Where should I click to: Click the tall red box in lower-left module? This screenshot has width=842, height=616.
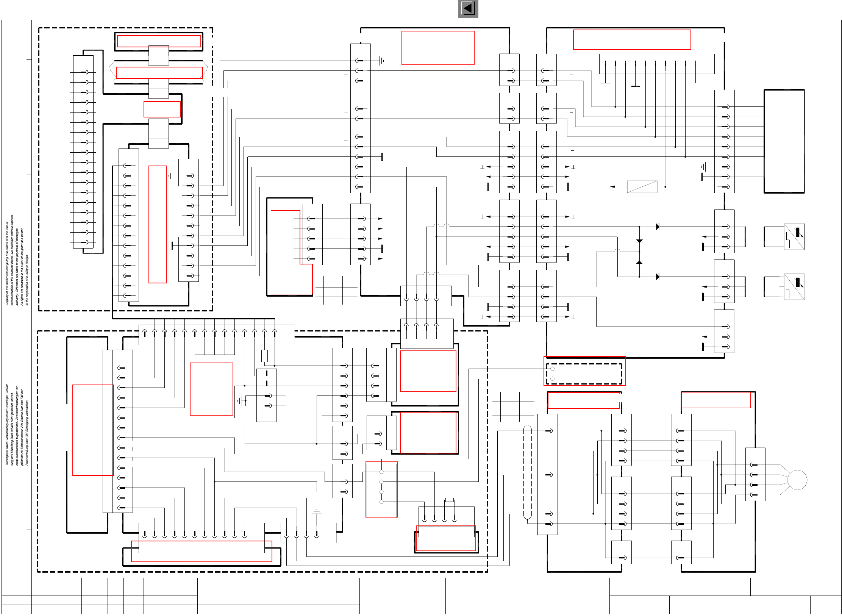[x=93, y=430]
